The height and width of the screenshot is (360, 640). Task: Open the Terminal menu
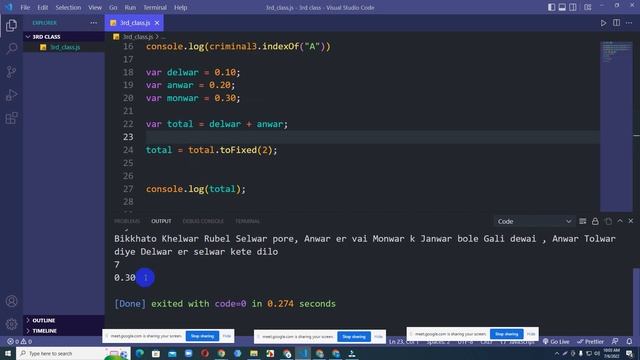pos(155,7)
